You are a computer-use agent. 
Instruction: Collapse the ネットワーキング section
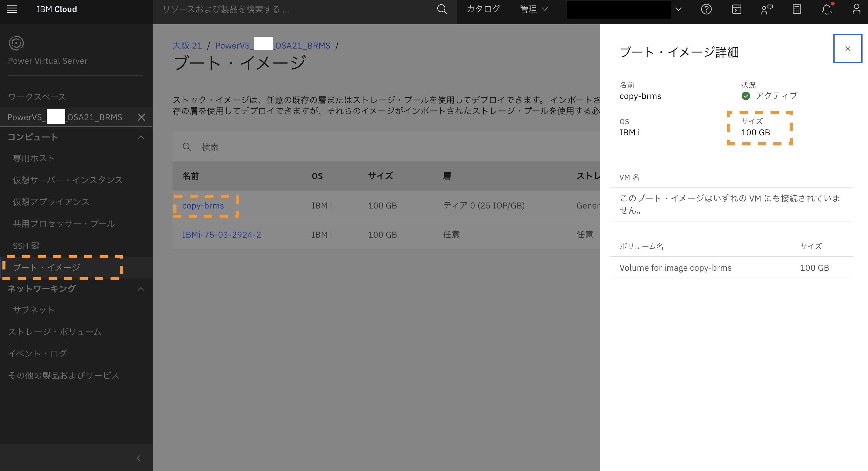141,289
